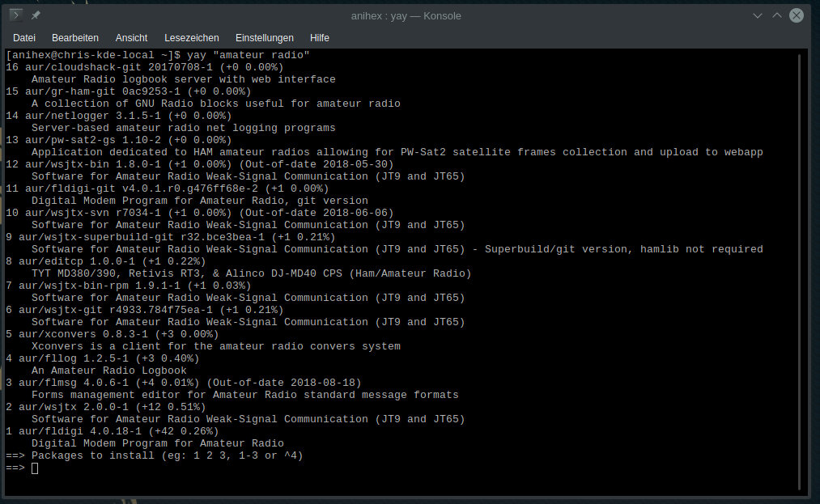
Task: Click the terminal vertical scrollbar
Action: coord(800,272)
